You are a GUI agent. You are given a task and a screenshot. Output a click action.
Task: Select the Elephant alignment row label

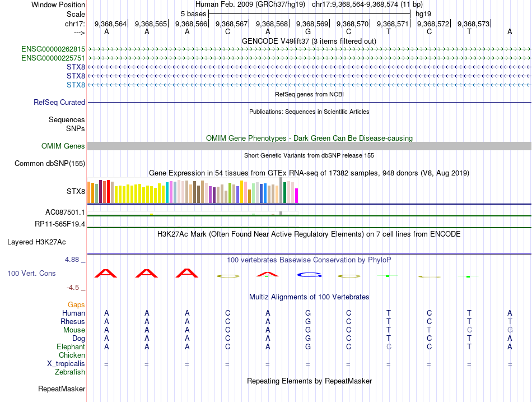pos(71,347)
